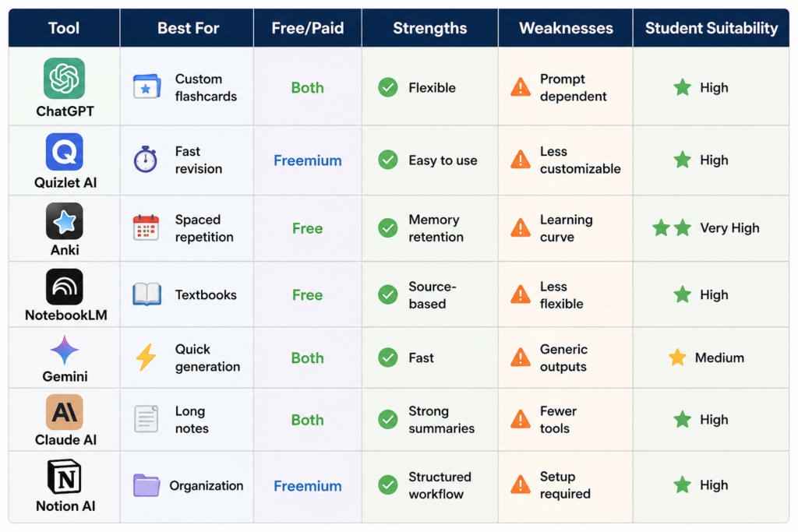Click the lightning bolt icon for Quick generation
Image resolution: width=798 pixels, height=532 pixels.
pyautogui.click(x=146, y=357)
